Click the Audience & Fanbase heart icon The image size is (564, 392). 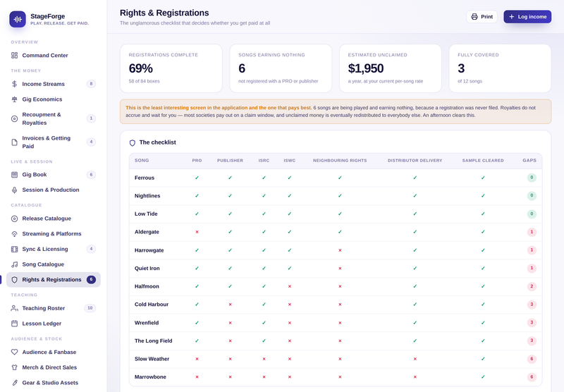pyautogui.click(x=14, y=352)
